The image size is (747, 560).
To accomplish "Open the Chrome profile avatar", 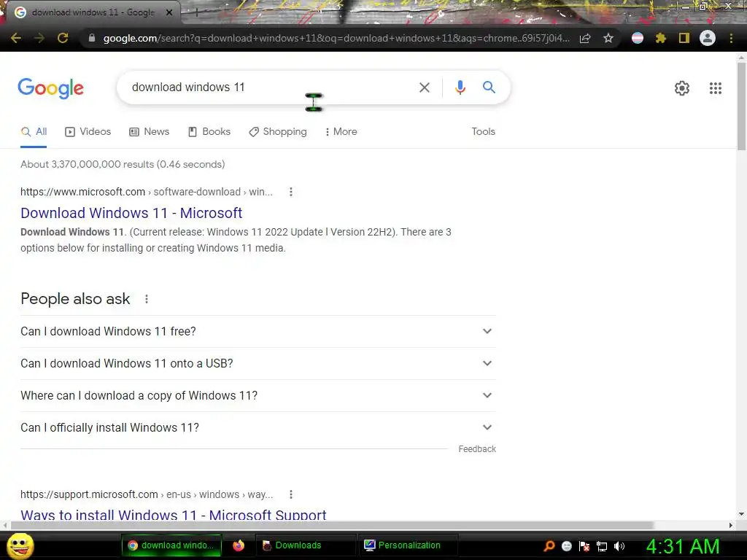I will (x=708, y=38).
